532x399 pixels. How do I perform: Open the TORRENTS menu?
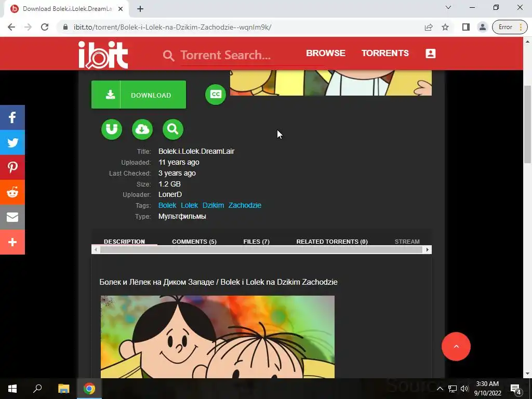(385, 54)
